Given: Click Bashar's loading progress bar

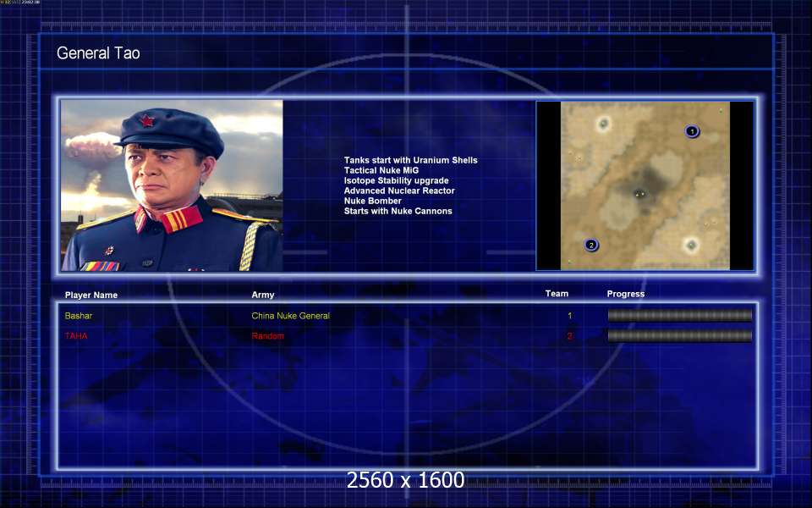Looking at the screenshot, I should 680,316.
